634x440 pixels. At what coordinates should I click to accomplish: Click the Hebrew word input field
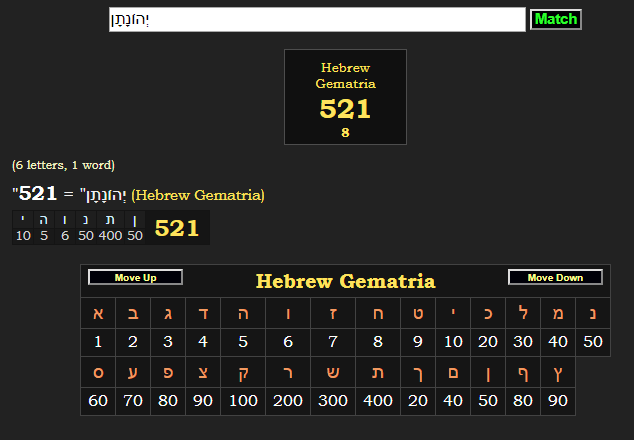pyautogui.click(x=317, y=19)
